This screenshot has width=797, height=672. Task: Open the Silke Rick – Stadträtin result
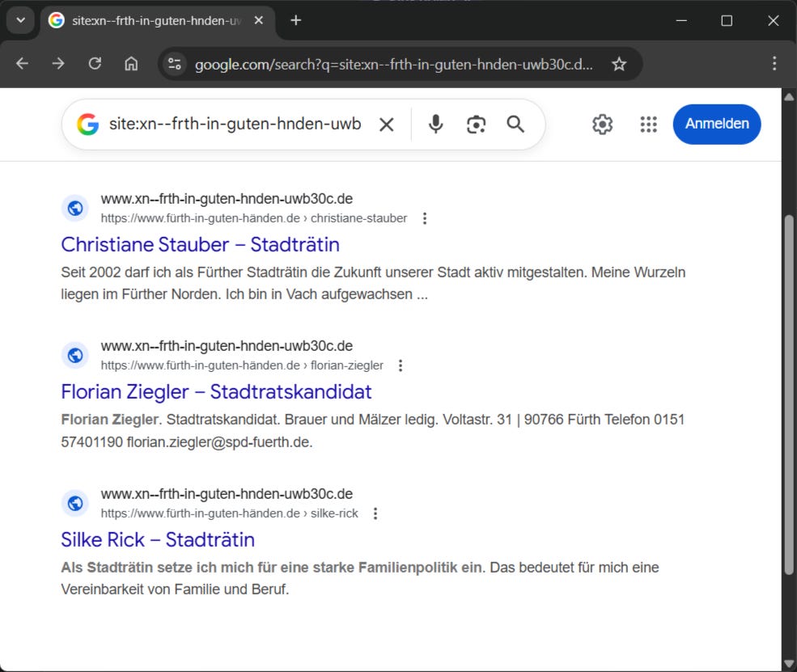(158, 539)
